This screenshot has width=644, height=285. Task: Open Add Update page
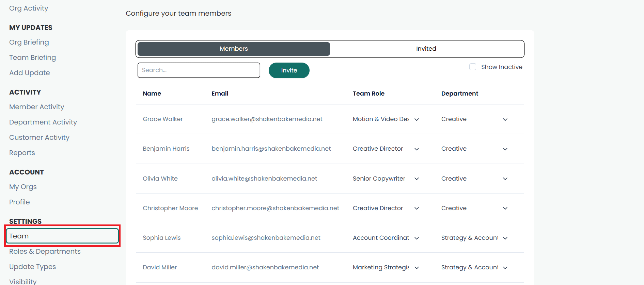[30, 73]
